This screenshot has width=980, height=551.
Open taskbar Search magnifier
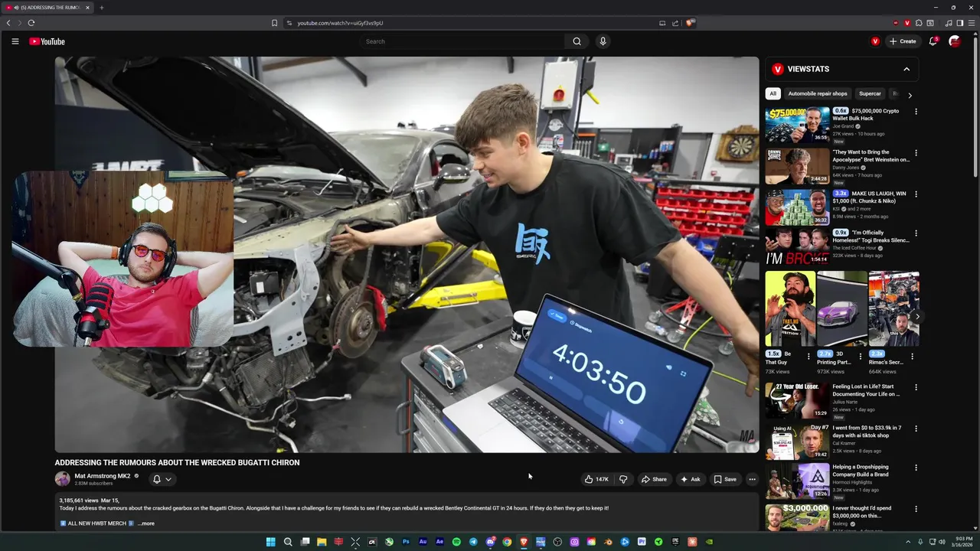pyautogui.click(x=288, y=542)
